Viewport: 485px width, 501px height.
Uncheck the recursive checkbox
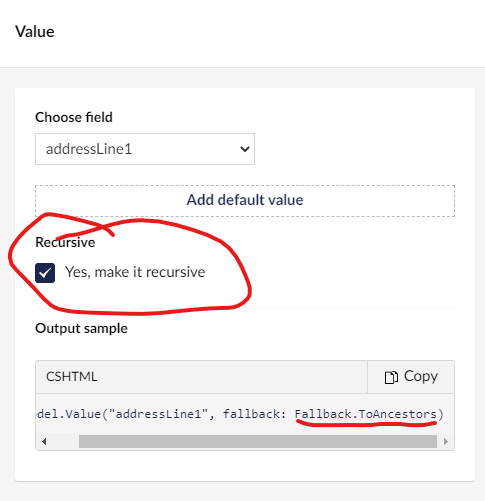(45, 273)
